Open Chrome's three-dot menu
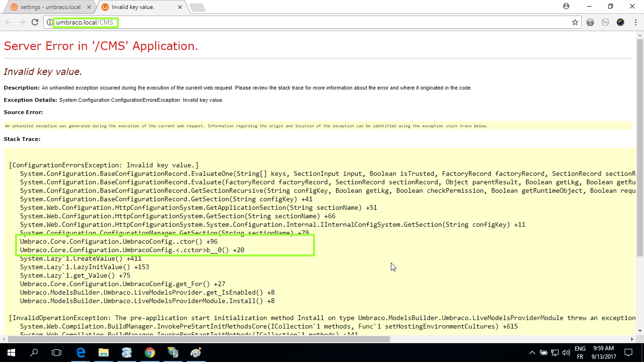Screen dimensions: 644x362 point(634,22)
